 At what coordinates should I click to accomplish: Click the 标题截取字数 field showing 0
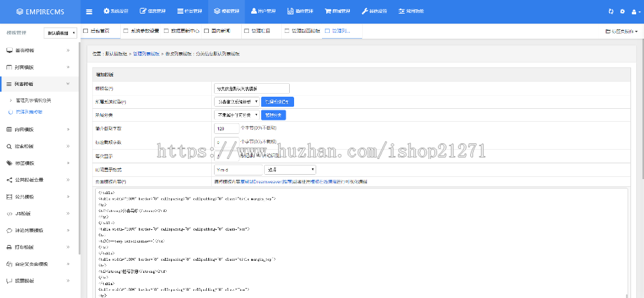[x=227, y=143]
